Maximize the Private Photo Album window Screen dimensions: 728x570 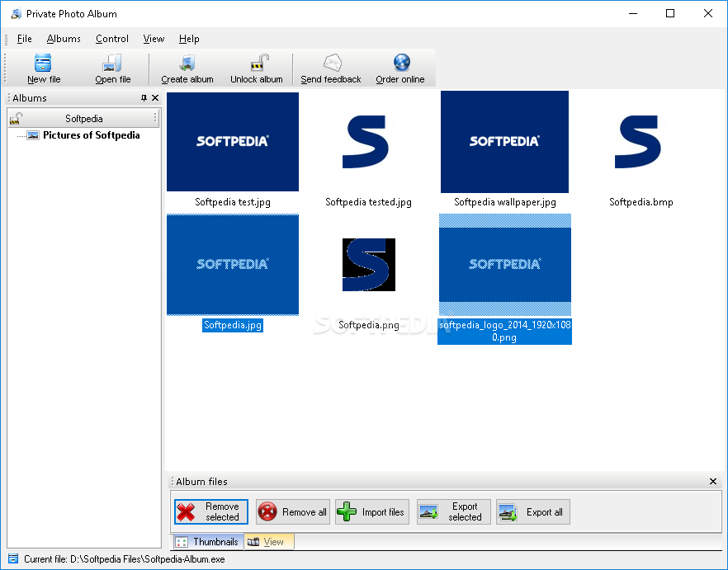[x=670, y=13]
